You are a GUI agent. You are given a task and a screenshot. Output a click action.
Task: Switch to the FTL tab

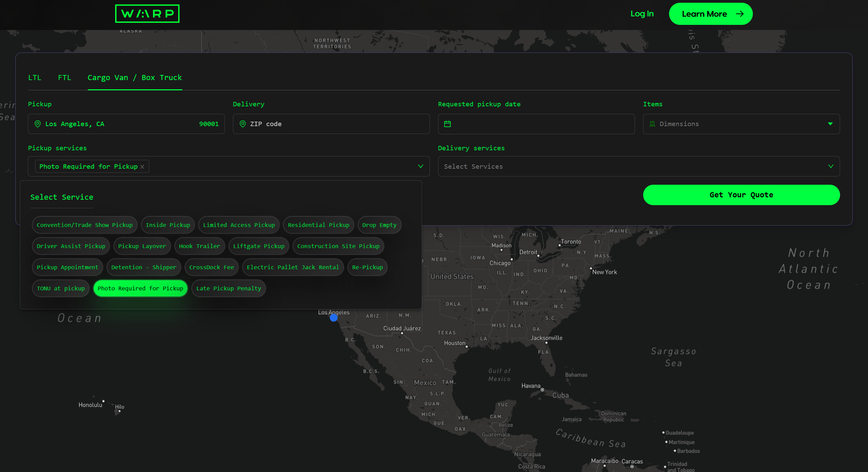pos(64,78)
